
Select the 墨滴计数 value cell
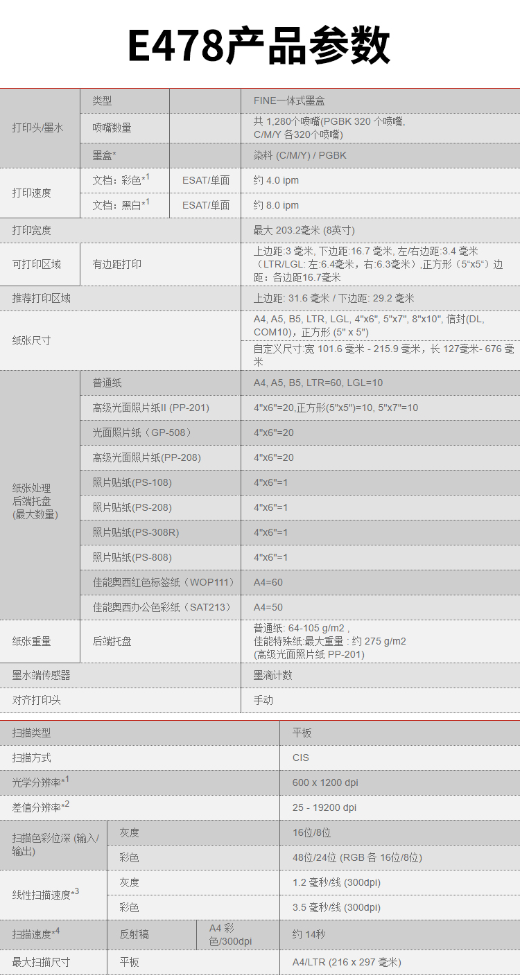(x=381, y=675)
